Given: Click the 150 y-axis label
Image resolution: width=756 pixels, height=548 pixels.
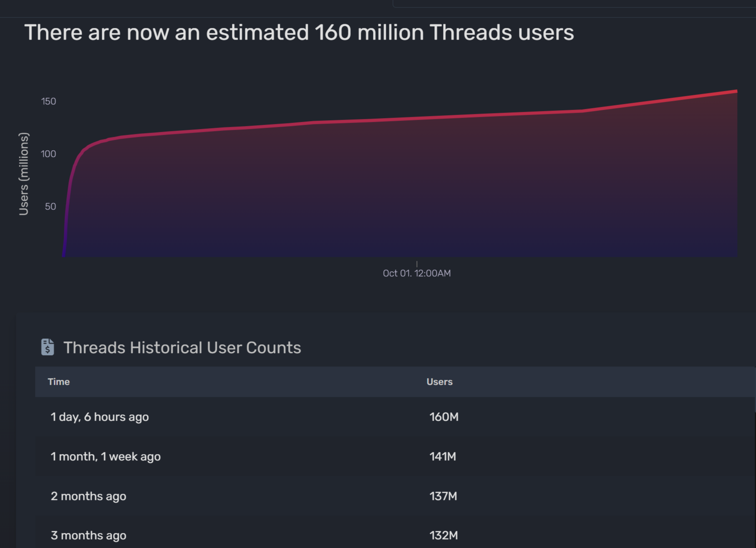Looking at the screenshot, I should pos(48,101).
